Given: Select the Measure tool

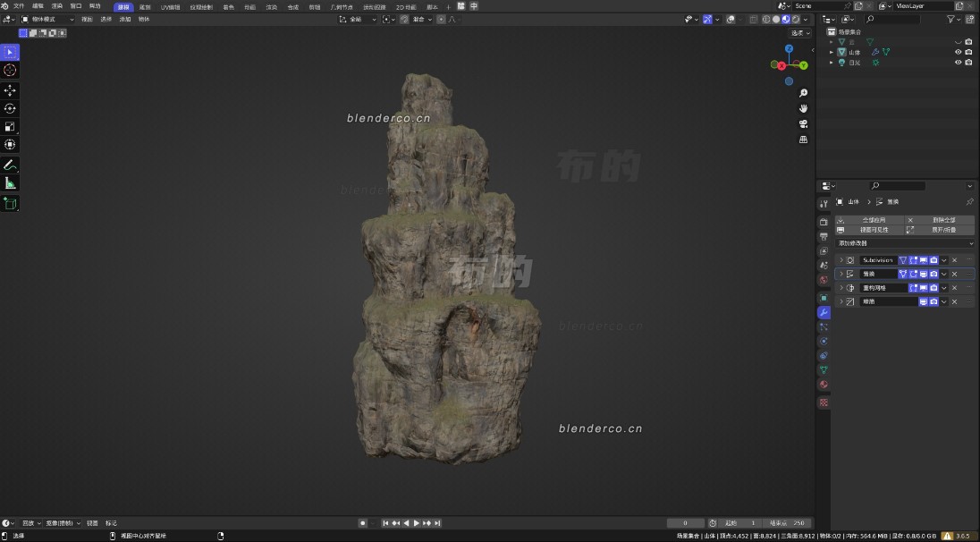Looking at the screenshot, I should pyautogui.click(x=9, y=183).
